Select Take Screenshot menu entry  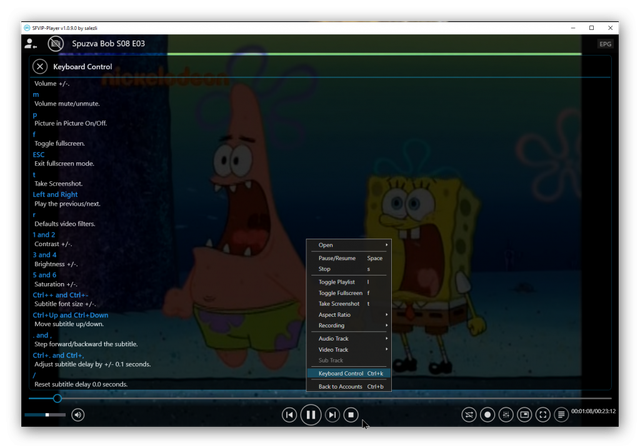[x=349, y=304]
